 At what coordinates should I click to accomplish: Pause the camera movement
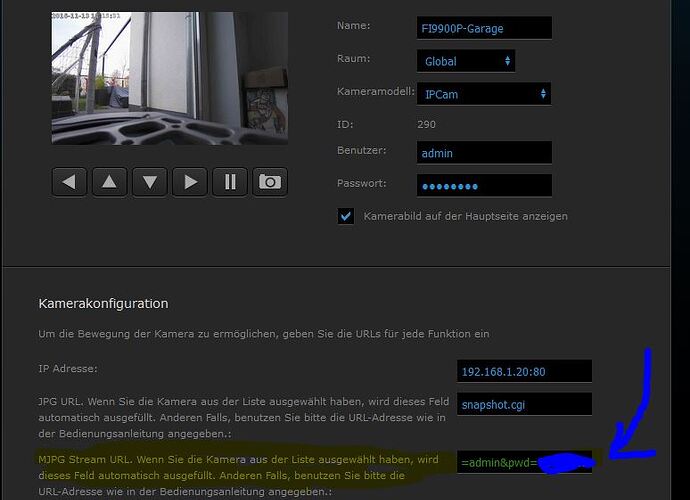point(229,181)
